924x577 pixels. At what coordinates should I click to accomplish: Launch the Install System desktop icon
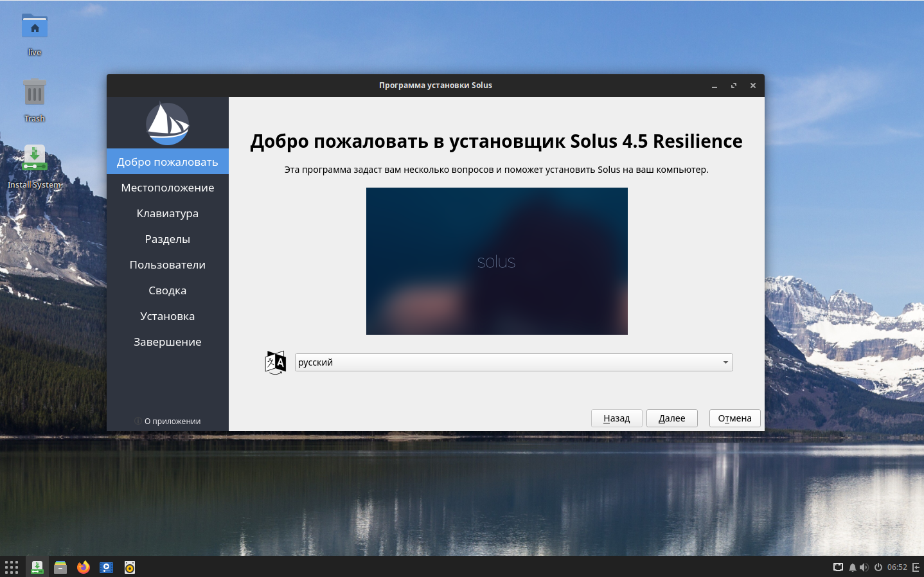click(35, 167)
